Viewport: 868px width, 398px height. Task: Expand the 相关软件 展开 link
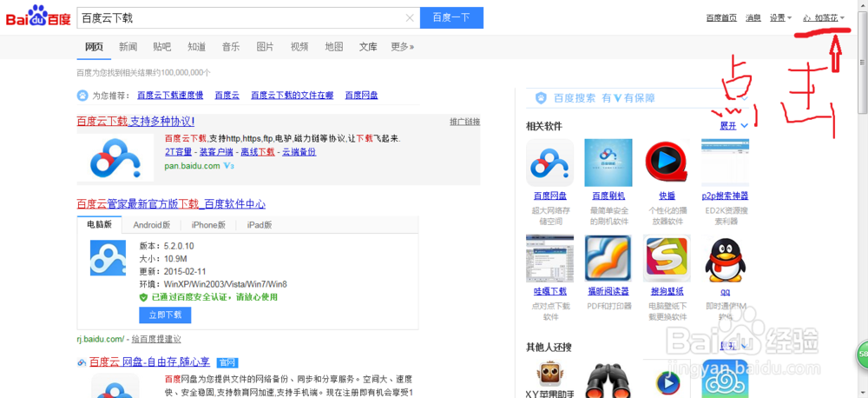(734, 126)
